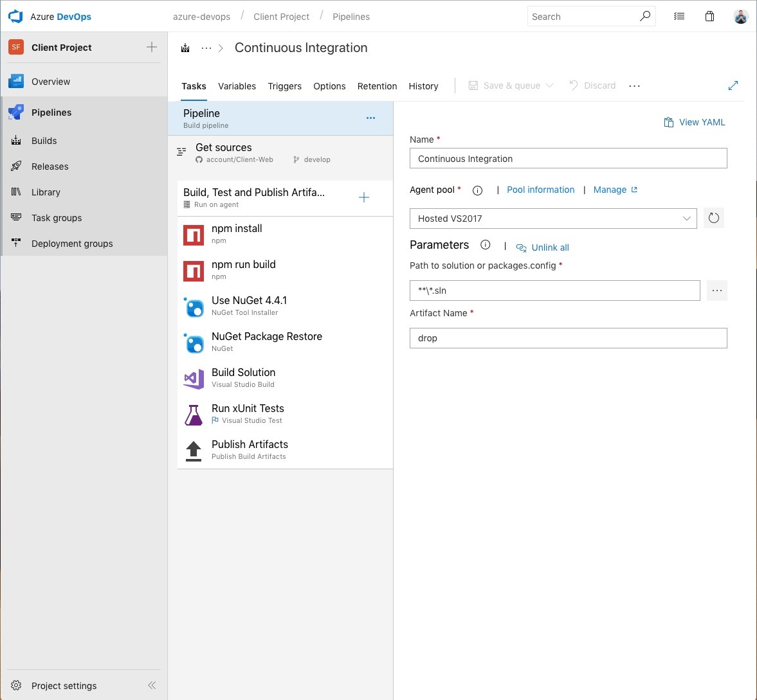Open the user profile avatar
This screenshot has width=757, height=700.
click(x=740, y=17)
